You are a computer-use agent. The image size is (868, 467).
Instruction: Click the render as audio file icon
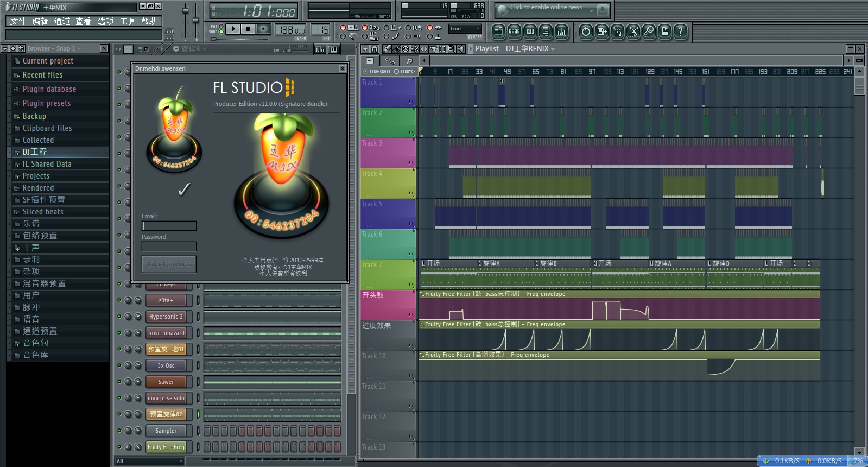click(617, 31)
